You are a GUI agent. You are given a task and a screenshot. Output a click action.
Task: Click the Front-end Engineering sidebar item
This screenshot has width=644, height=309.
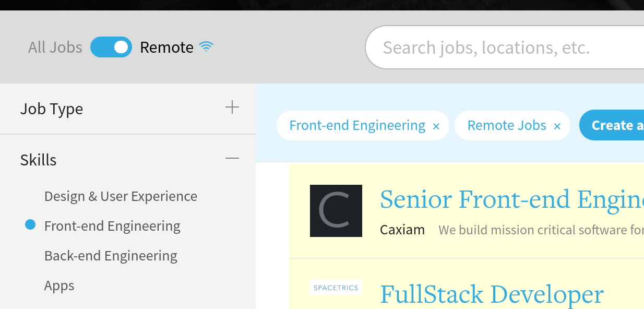coord(112,226)
